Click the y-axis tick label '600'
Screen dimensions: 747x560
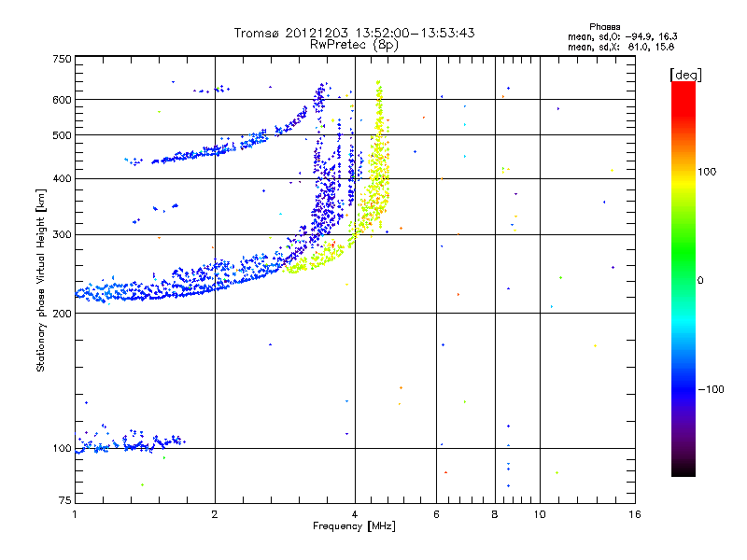[62, 100]
